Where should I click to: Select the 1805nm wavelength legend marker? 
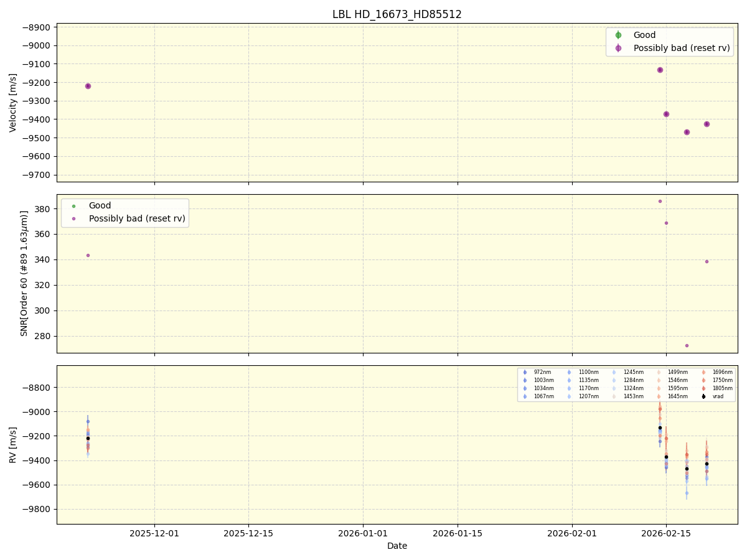click(703, 387)
